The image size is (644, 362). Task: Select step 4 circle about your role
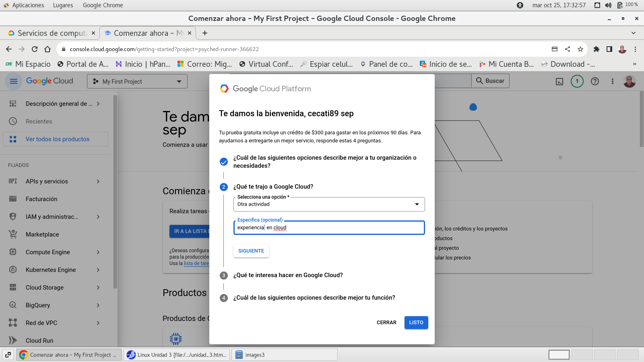224,298
